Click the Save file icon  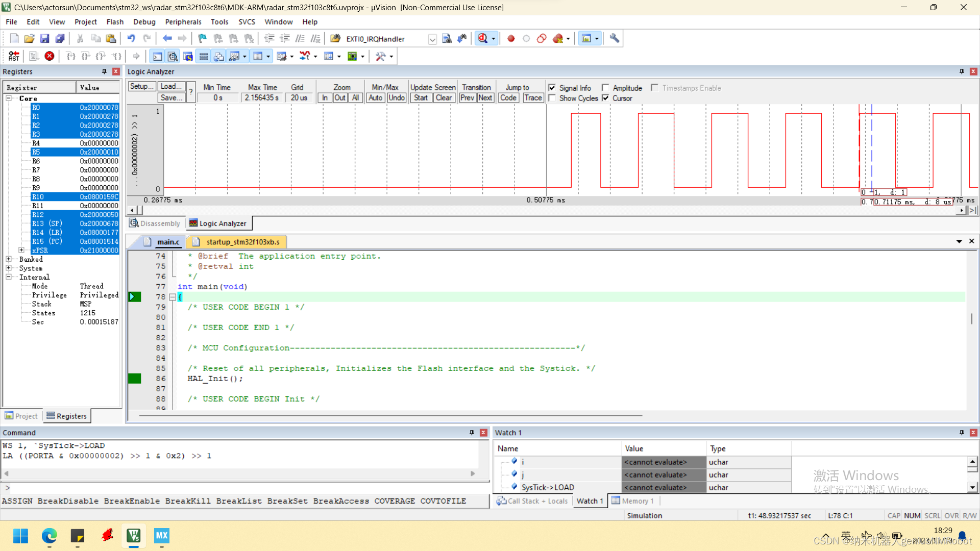coord(45,38)
